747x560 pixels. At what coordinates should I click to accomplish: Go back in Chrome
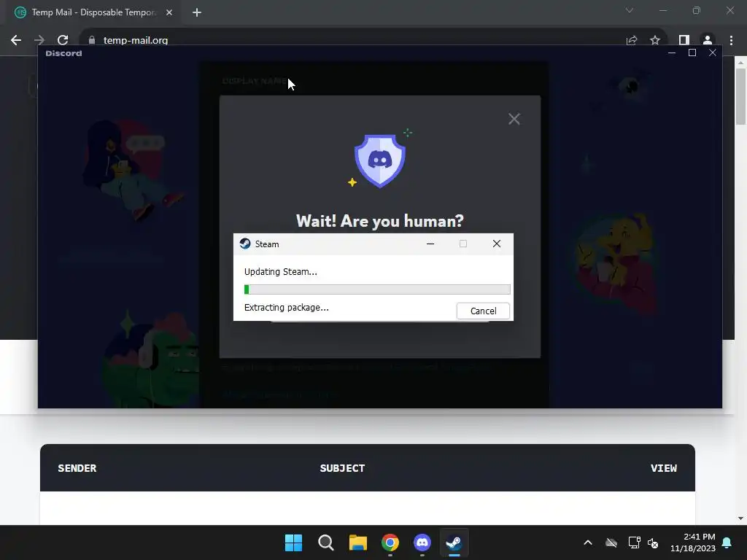(16, 40)
